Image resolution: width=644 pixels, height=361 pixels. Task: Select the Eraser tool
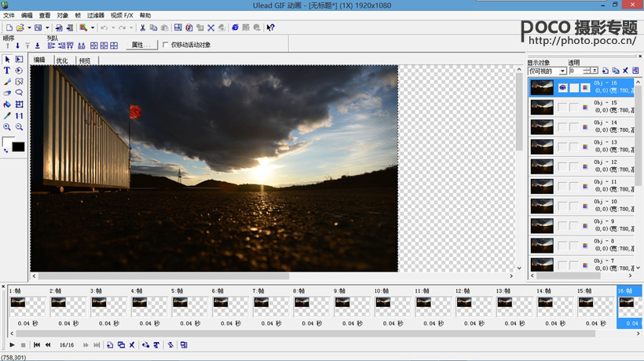[x=7, y=93]
